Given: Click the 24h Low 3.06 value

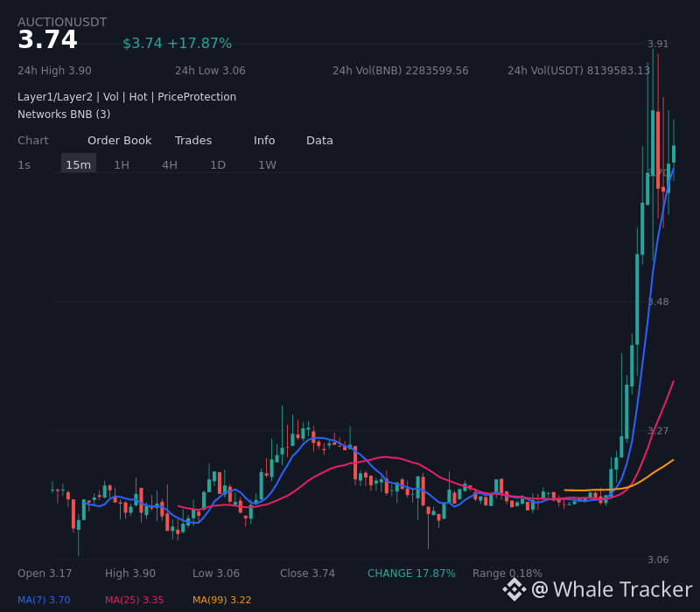Looking at the screenshot, I should pyautogui.click(x=210, y=71).
